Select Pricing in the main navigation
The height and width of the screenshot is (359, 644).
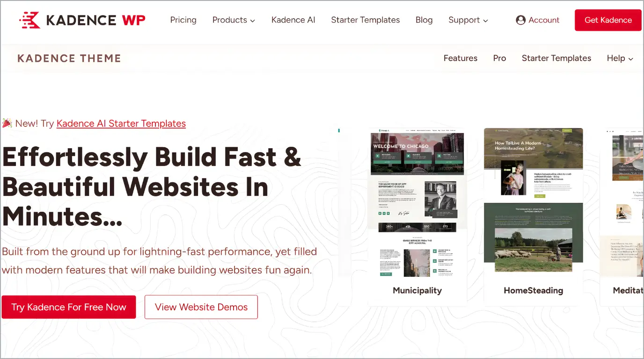(183, 20)
